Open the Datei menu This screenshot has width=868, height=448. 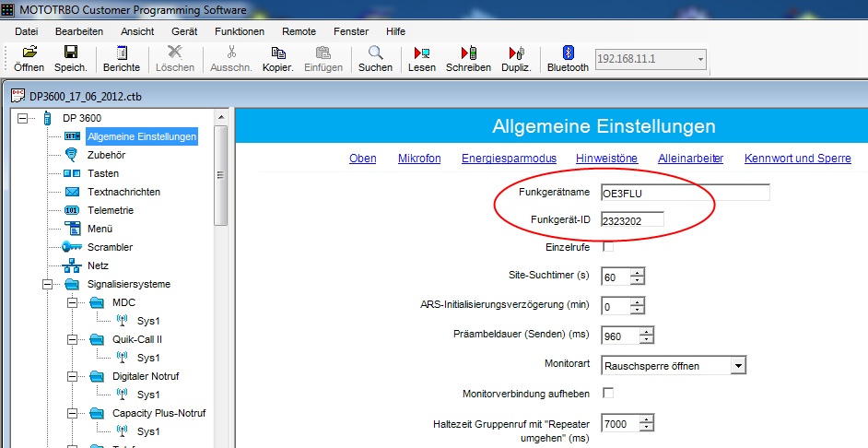click(26, 31)
